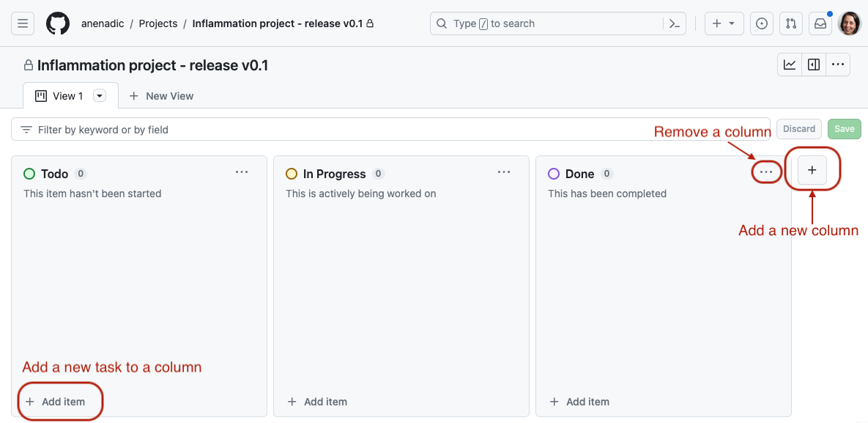Open the notifications inbox icon
The width and height of the screenshot is (868, 423).
coord(820,23)
